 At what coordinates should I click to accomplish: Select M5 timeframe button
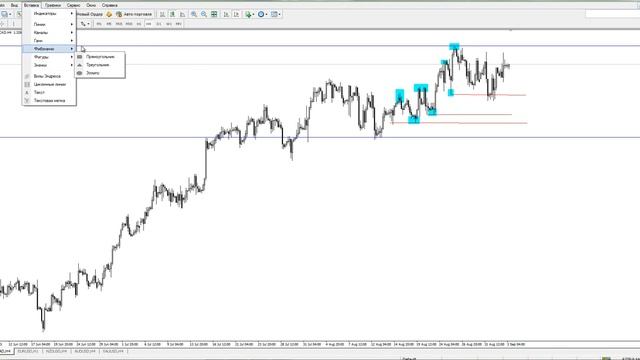pyautogui.click(x=109, y=24)
